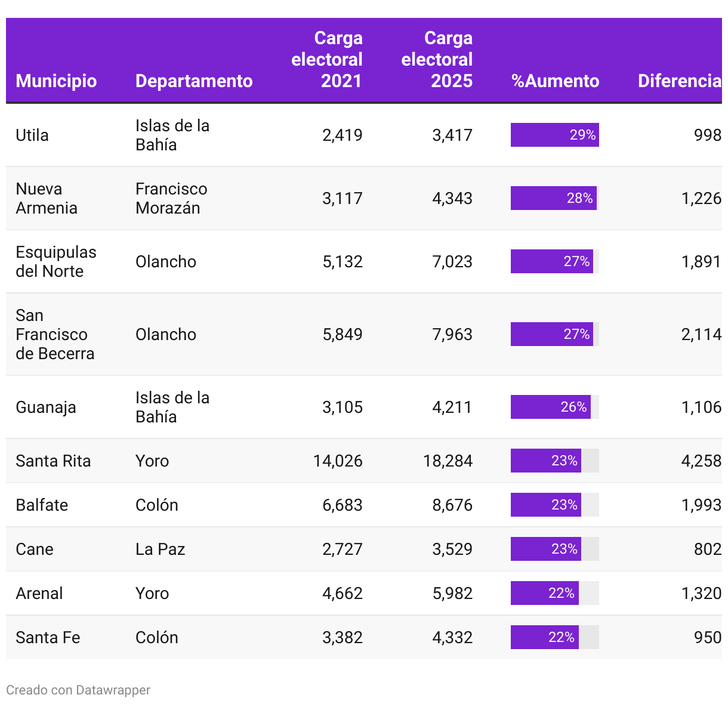Open the Creado con Datawrapper link
Image resolution: width=728 pixels, height=704 pixels.
pyautogui.click(x=78, y=690)
